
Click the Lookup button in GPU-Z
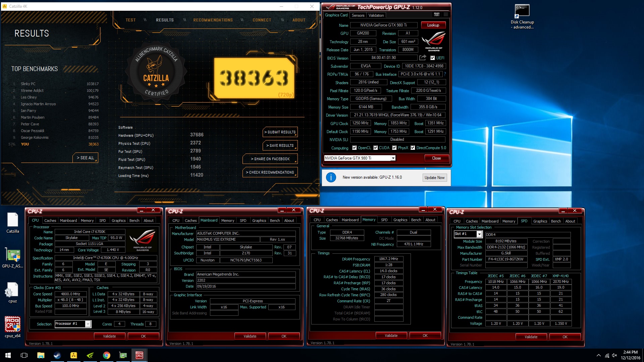tap(433, 25)
